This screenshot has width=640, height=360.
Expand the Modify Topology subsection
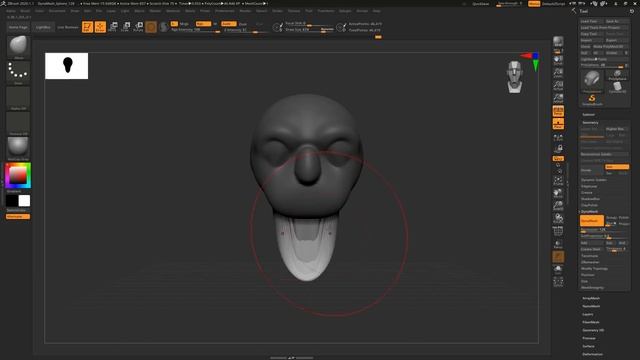click(594, 269)
